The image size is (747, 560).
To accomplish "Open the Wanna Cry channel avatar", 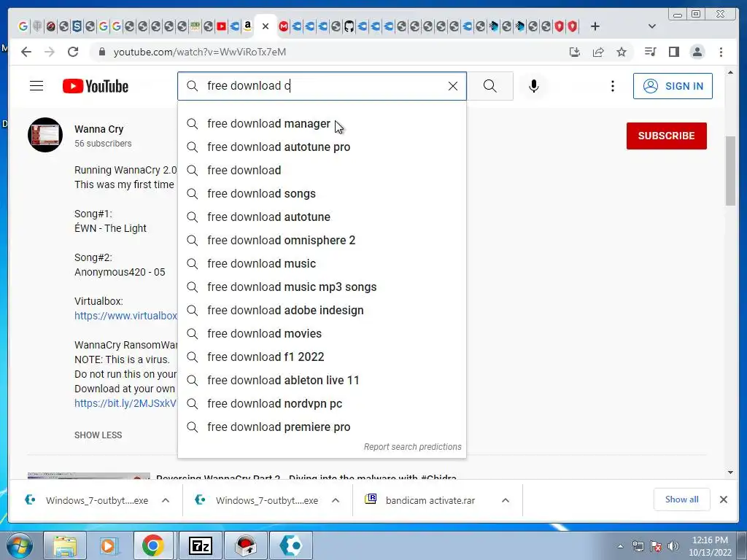I will tap(45, 135).
